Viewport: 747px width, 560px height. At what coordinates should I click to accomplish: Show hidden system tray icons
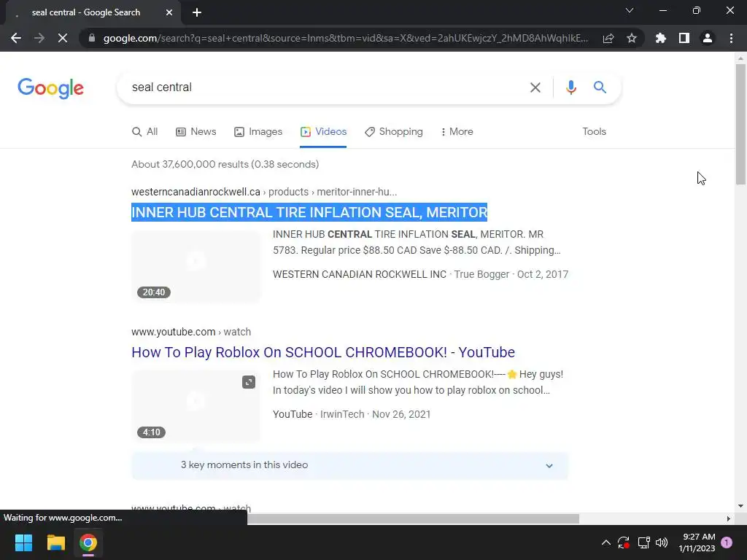click(606, 542)
